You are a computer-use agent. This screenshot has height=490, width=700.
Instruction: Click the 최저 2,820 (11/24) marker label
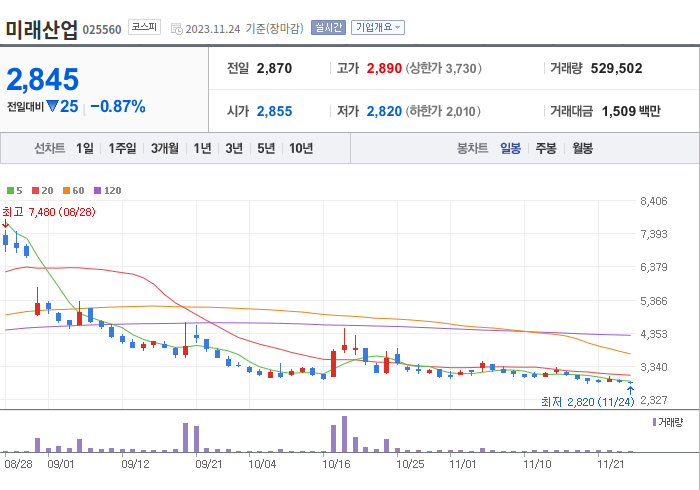coord(588,402)
